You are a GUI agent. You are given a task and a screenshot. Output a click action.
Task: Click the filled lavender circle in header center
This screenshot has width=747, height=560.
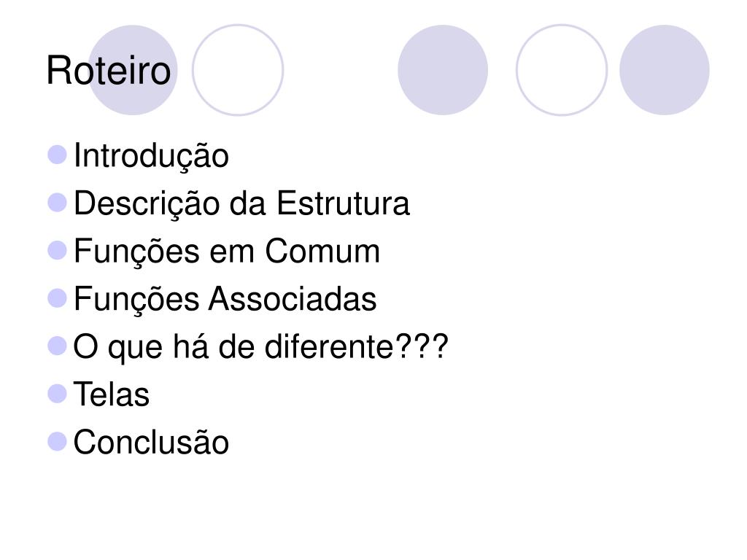443,70
